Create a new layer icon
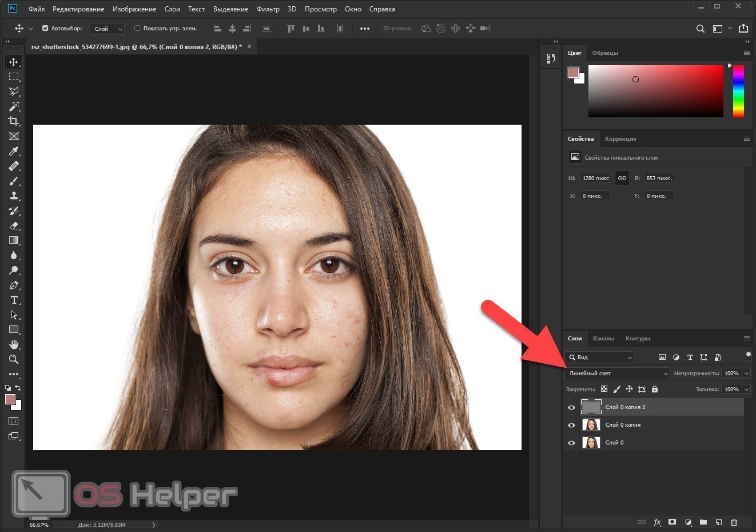The height and width of the screenshot is (532, 756). click(x=719, y=522)
